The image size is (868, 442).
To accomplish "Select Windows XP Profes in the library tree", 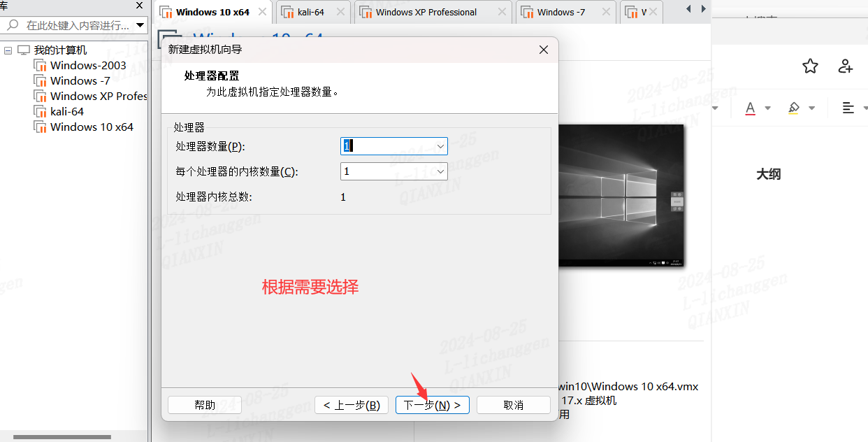I will 99,96.
